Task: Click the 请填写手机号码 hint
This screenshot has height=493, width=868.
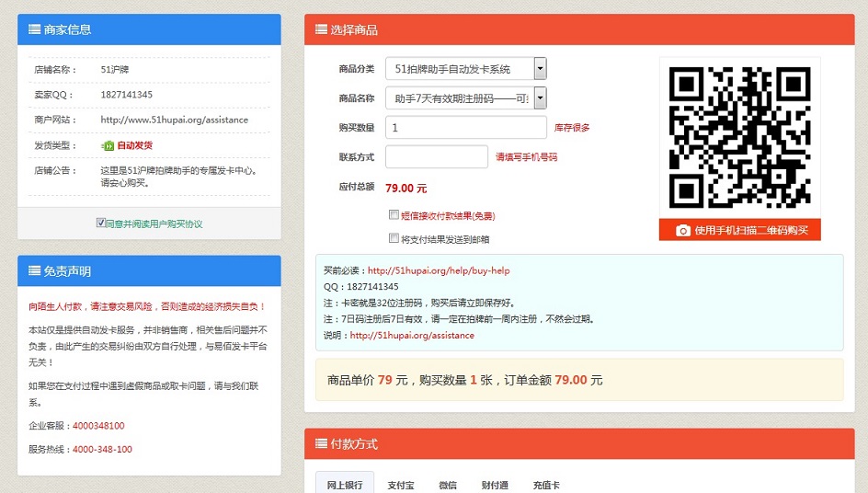Action: tap(527, 157)
